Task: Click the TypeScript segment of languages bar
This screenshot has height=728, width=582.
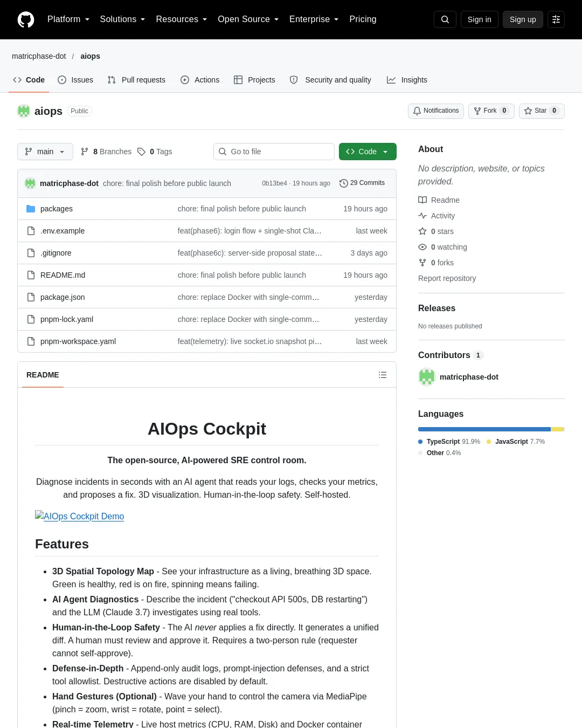Action: point(484,429)
